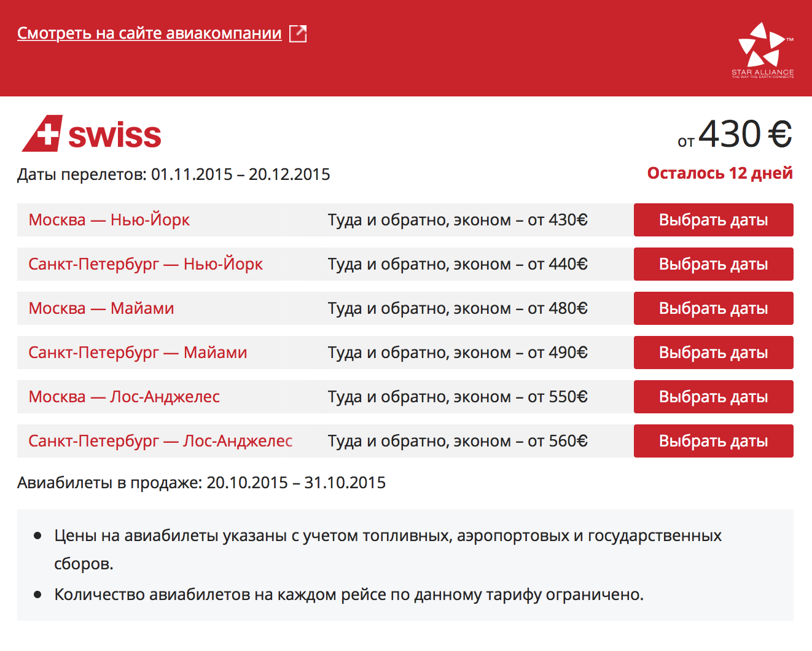Screen dimensions: 812x651
Task: Select 'Выбрать даты' for Санкт-Петербург — Майами
Action: click(x=714, y=353)
